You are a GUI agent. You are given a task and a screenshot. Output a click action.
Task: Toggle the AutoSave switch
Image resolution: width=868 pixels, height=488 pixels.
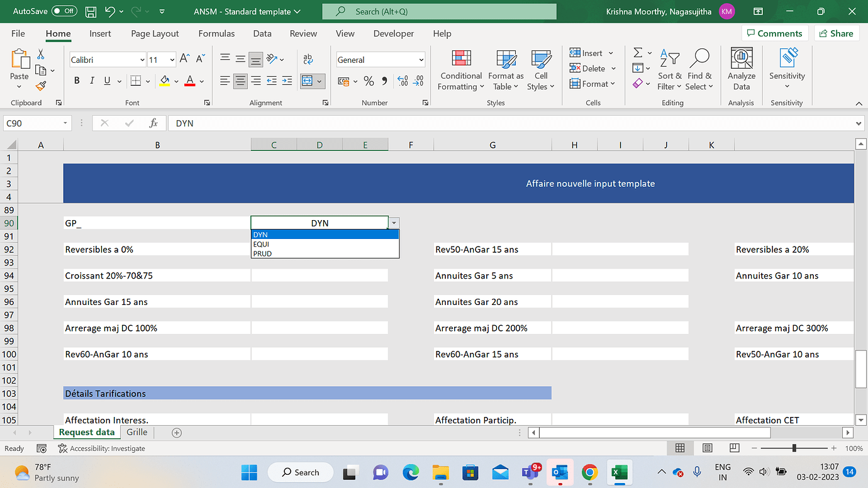[64, 11]
